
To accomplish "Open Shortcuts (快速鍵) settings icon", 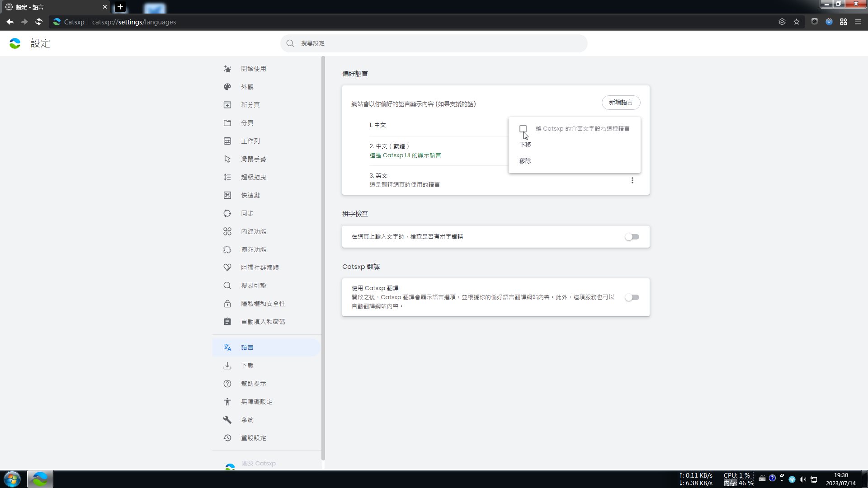I will coord(227,195).
